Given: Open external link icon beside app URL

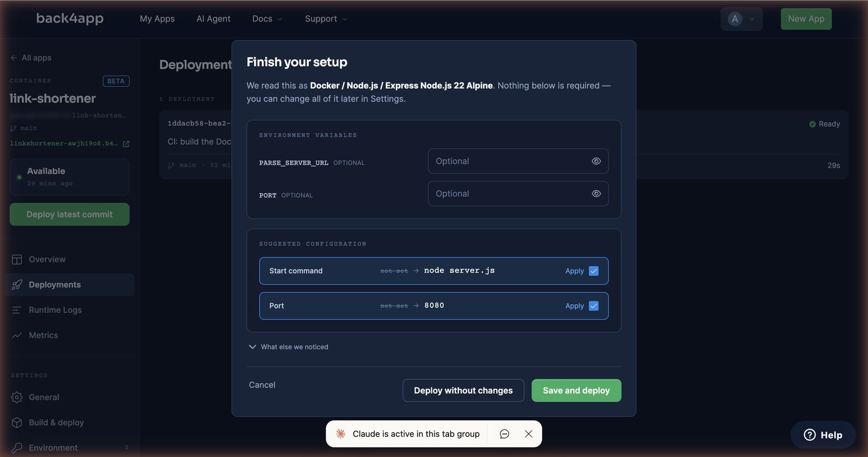Looking at the screenshot, I should pos(126,144).
